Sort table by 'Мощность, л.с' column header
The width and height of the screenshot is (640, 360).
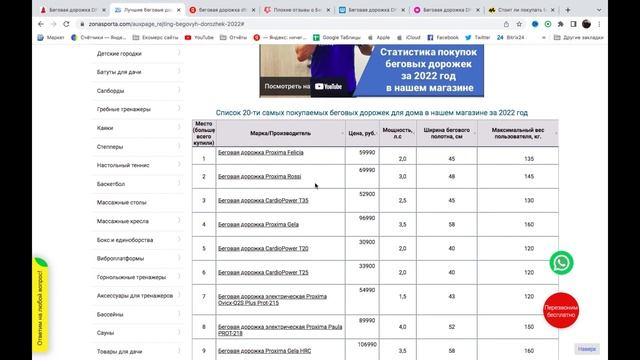[x=398, y=133]
